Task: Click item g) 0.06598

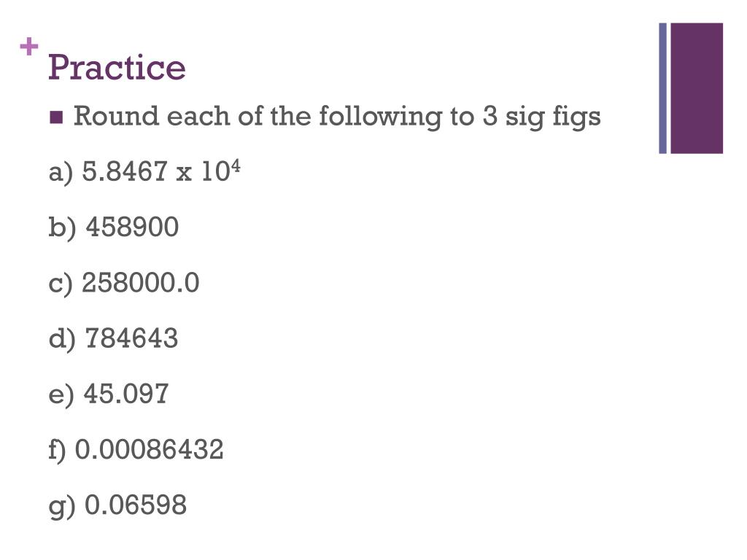Action: click(117, 506)
